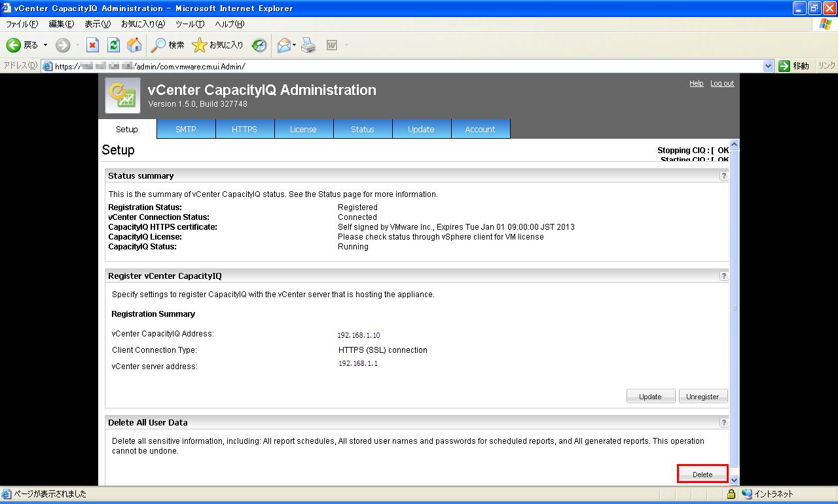Open the ヘルプ(H) menu
The width and height of the screenshot is (838, 504).
coord(230,24)
